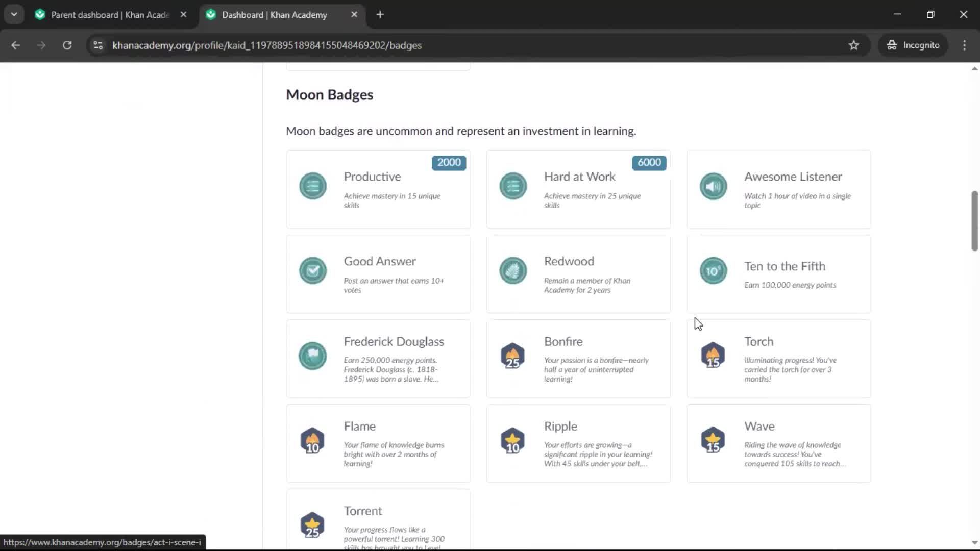Switch to the Parent dashboard tab
Screen dimensions: 980x551
[x=110, y=15]
